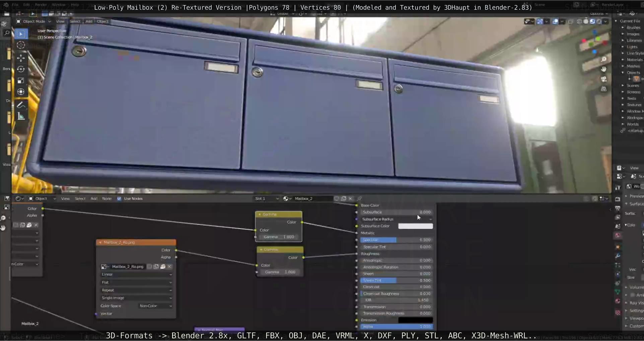
Task: Click new-image icon in Mailbox_2_Ro.png node
Action: pos(156,266)
